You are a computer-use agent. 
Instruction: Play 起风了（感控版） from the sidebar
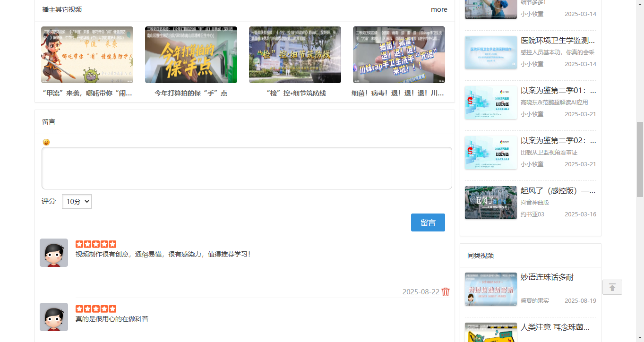coord(490,202)
